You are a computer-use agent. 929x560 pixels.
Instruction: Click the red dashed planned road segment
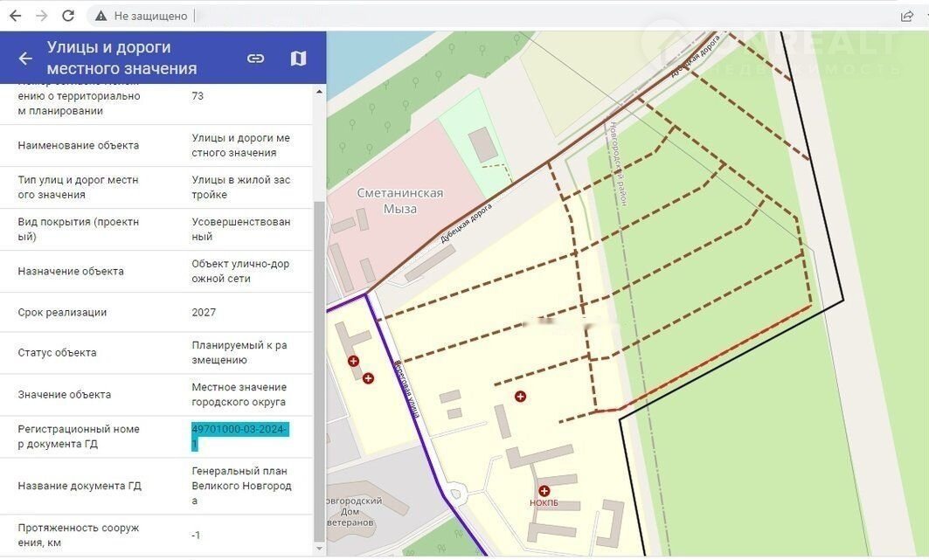click(717, 360)
